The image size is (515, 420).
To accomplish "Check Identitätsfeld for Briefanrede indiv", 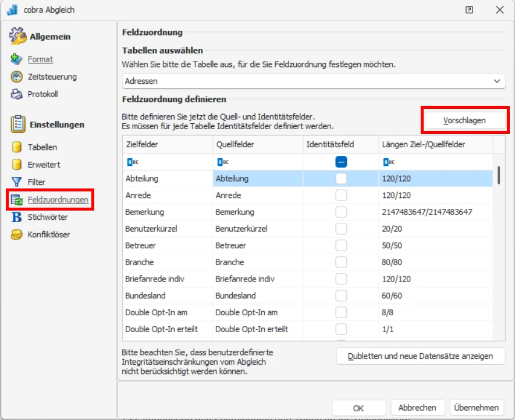I will pos(341,279).
